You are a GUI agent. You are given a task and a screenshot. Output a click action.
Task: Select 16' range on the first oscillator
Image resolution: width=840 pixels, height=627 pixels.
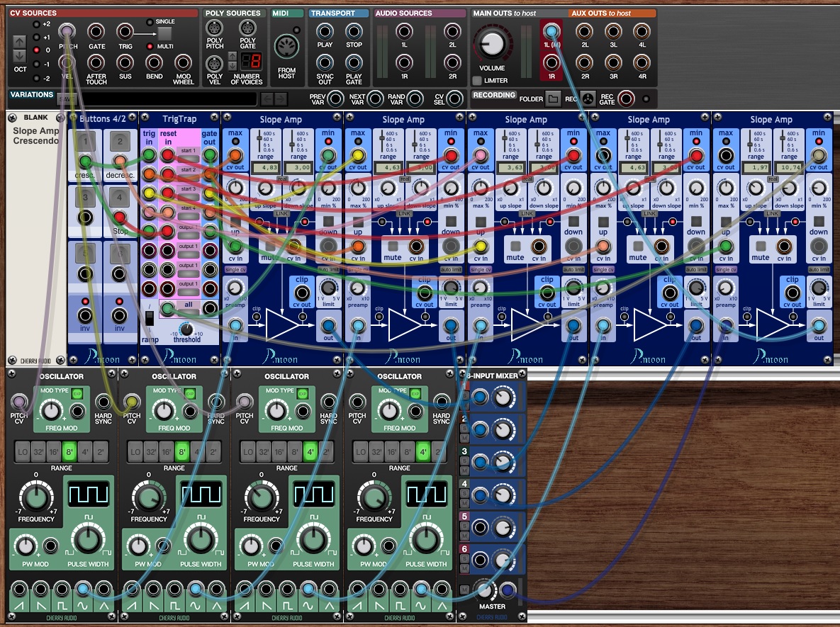pos(54,451)
